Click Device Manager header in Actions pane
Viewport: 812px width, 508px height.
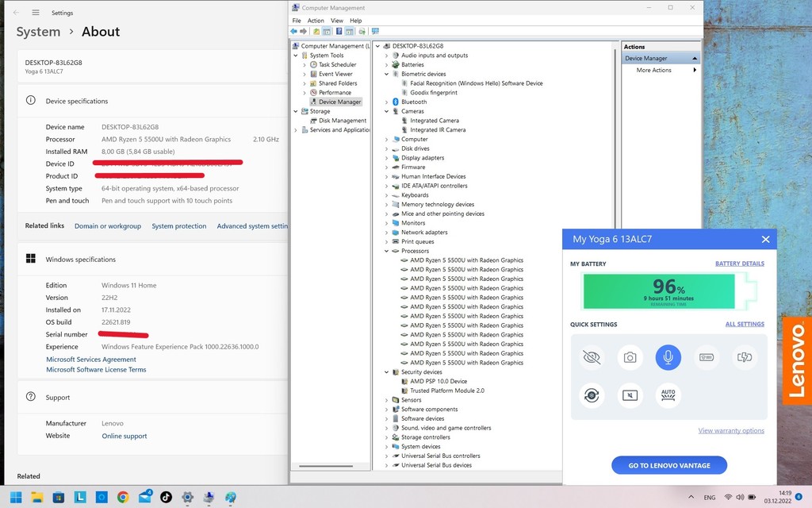pyautogui.click(x=661, y=58)
